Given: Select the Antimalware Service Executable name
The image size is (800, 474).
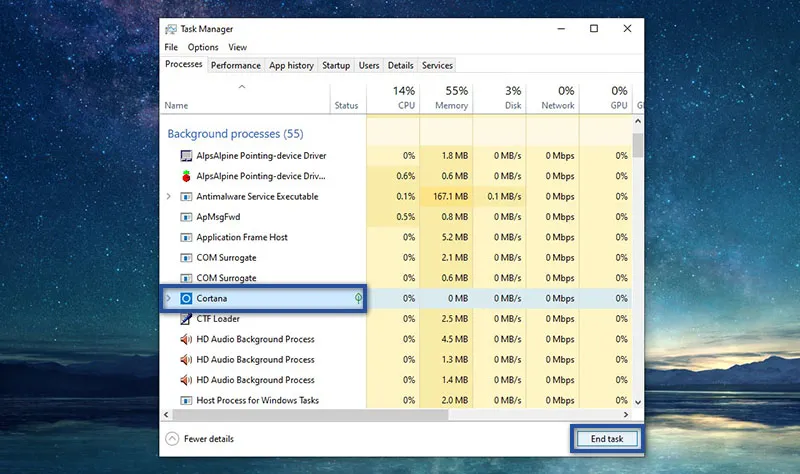Looking at the screenshot, I should click(257, 196).
